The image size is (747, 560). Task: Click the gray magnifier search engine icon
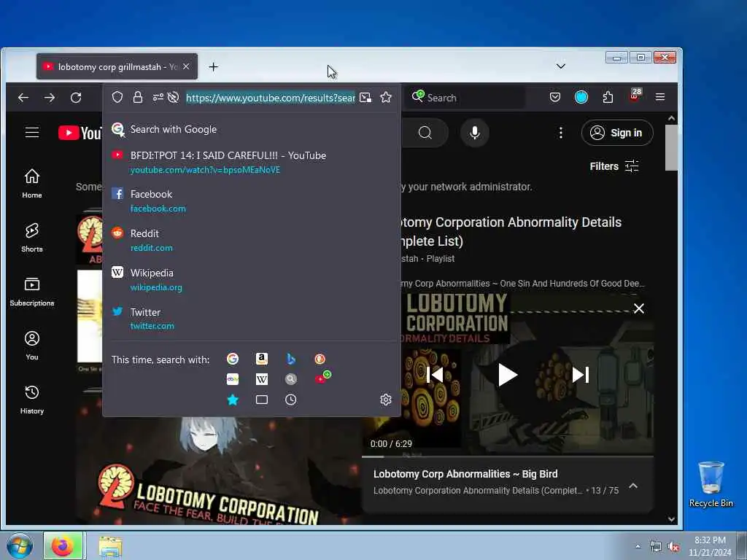click(x=290, y=379)
